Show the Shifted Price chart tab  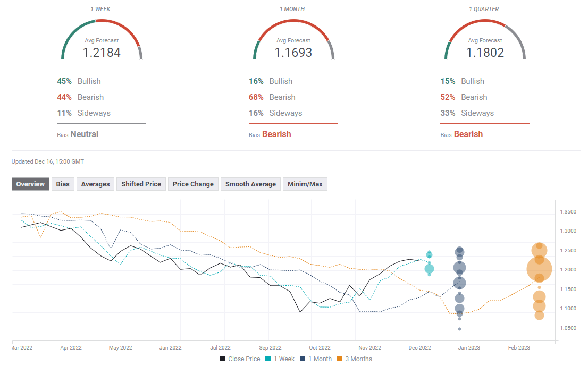(141, 184)
